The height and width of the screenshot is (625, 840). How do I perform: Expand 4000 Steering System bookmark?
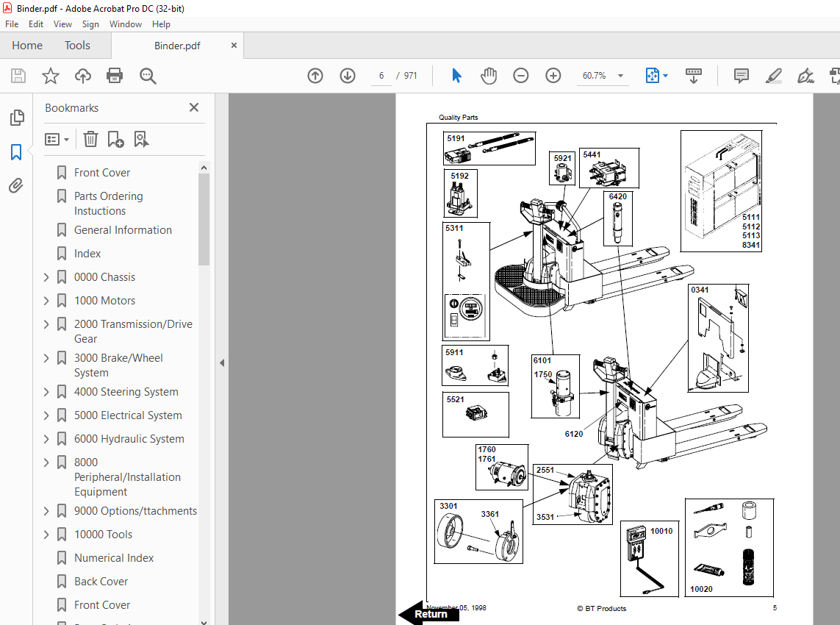[x=46, y=392]
